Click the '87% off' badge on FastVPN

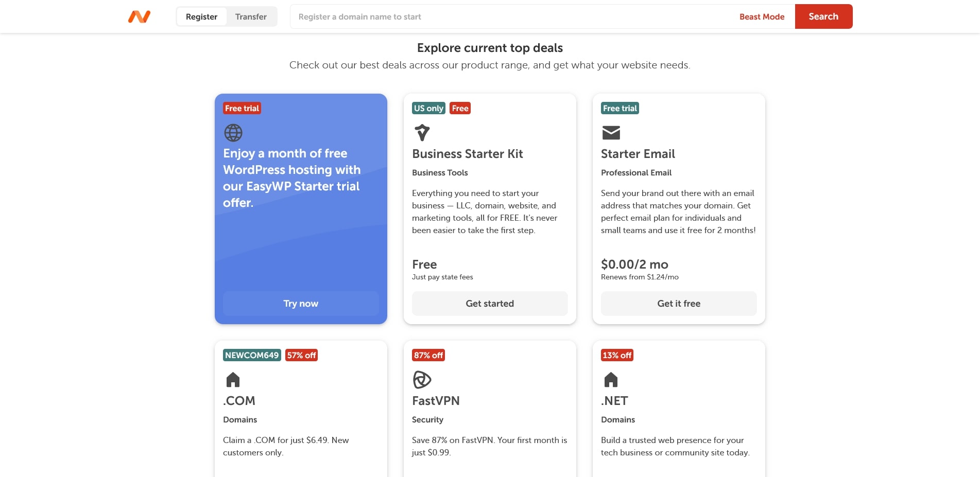tap(427, 355)
